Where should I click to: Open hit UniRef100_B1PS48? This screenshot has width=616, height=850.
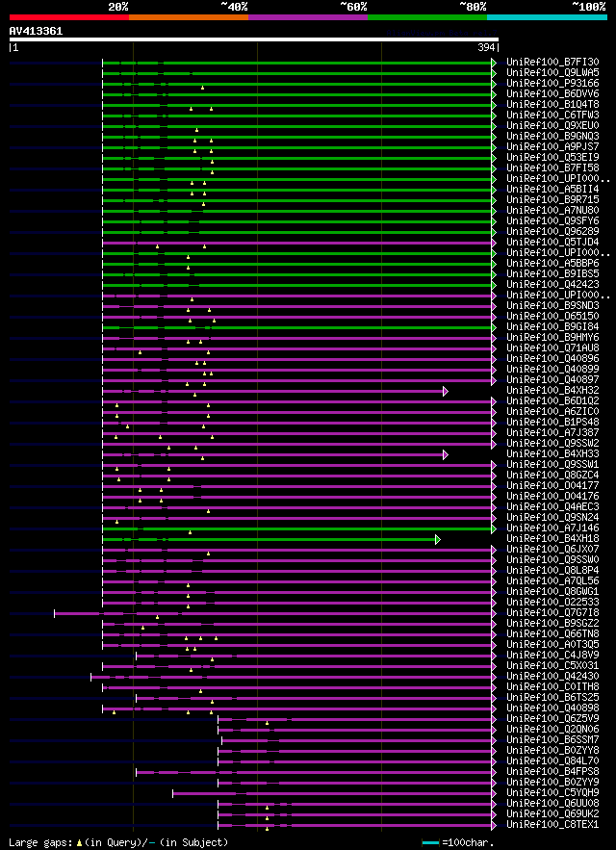(552, 422)
